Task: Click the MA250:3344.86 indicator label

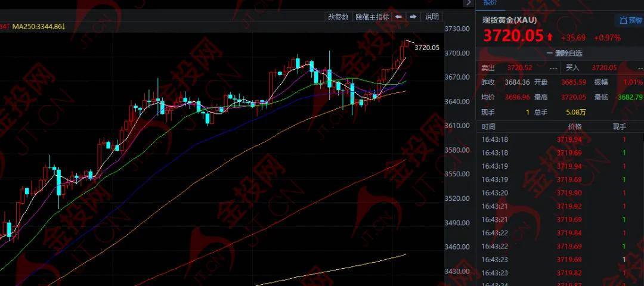Action: coord(39,27)
